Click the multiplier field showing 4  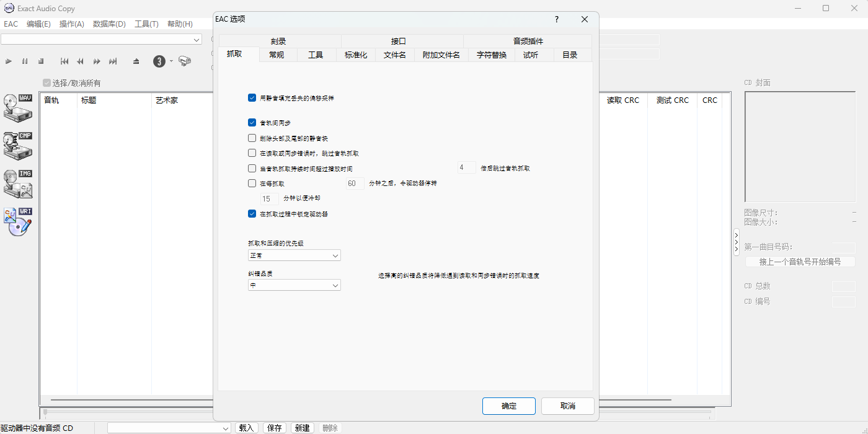[467, 168]
